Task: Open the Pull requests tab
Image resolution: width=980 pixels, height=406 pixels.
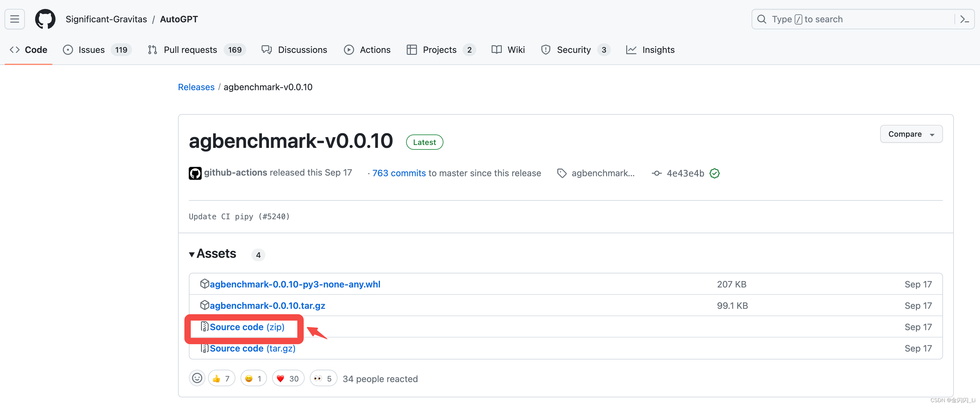Action: (x=190, y=50)
